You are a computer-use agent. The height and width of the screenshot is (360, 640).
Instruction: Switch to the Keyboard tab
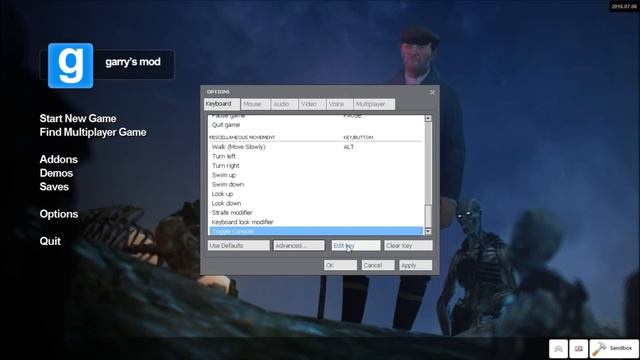pyautogui.click(x=222, y=104)
